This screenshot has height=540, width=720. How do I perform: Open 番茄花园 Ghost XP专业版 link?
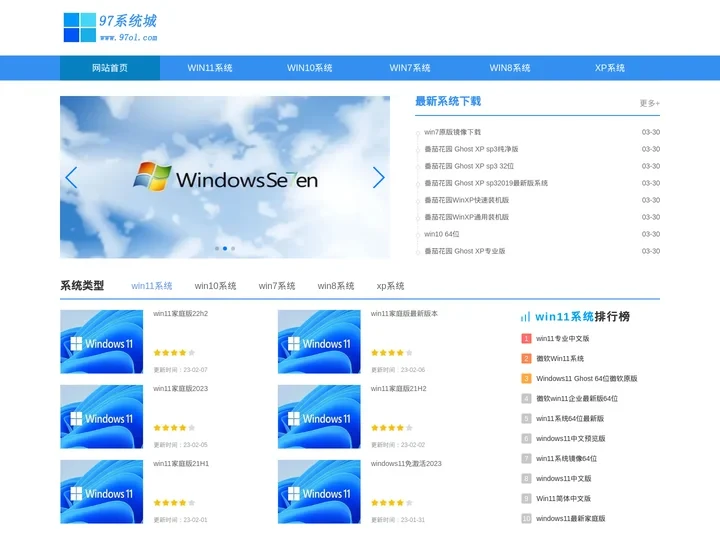[465, 251]
